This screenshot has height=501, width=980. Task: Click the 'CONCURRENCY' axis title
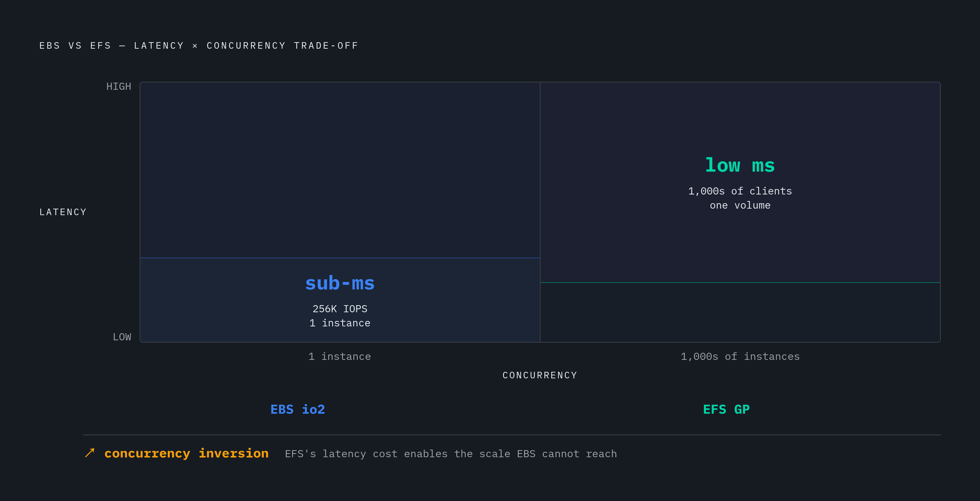click(x=540, y=375)
